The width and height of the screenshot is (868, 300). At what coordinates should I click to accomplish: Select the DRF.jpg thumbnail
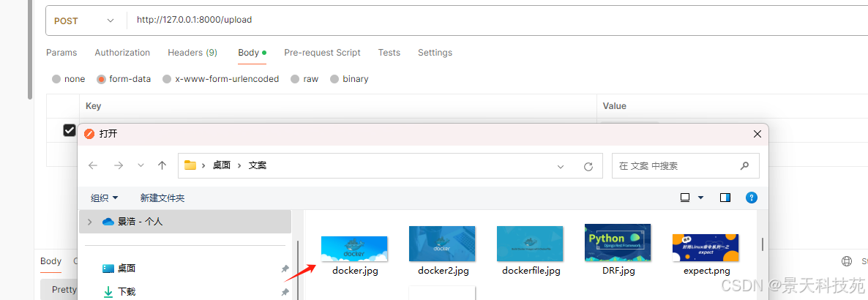coord(618,242)
